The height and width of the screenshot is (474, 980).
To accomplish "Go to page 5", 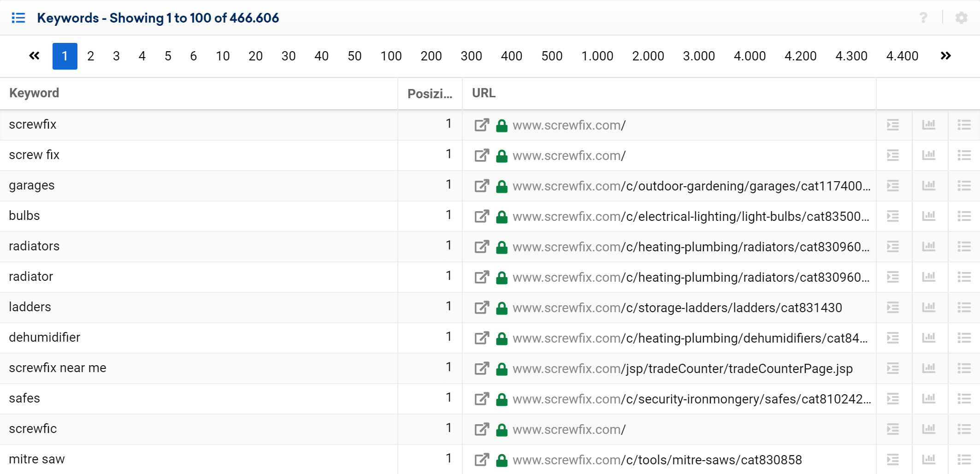I will click(x=168, y=56).
